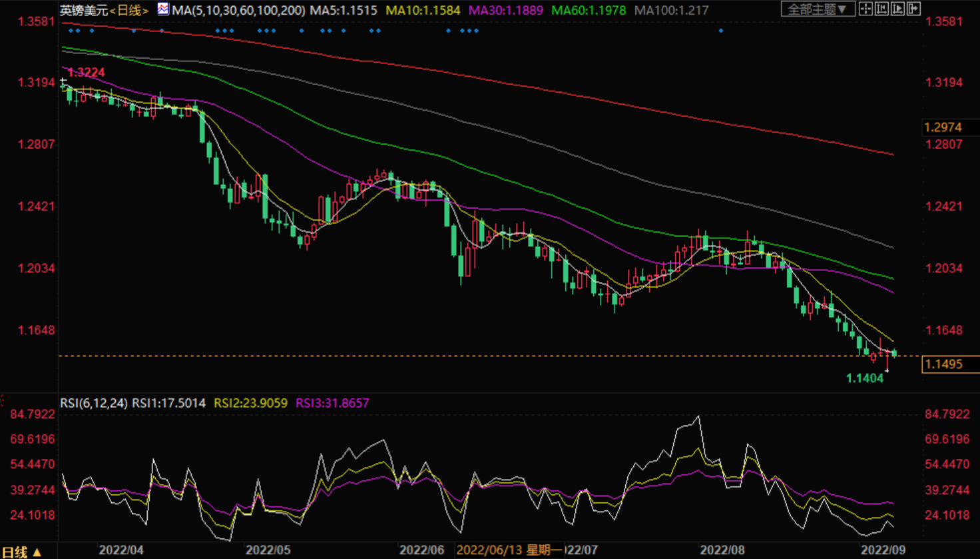980x559 pixels.
Task: Click the 2022/09 date label
Action: pyautogui.click(x=883, y=550)
